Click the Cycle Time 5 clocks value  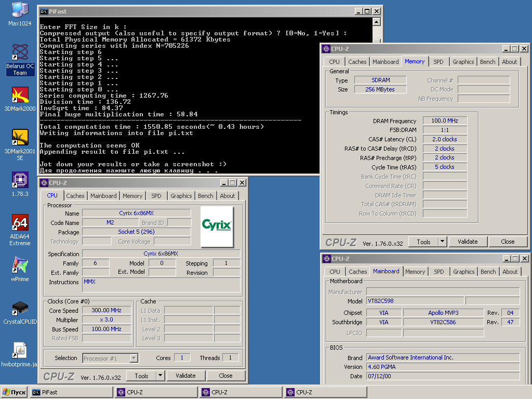click(x=445, y=167)
